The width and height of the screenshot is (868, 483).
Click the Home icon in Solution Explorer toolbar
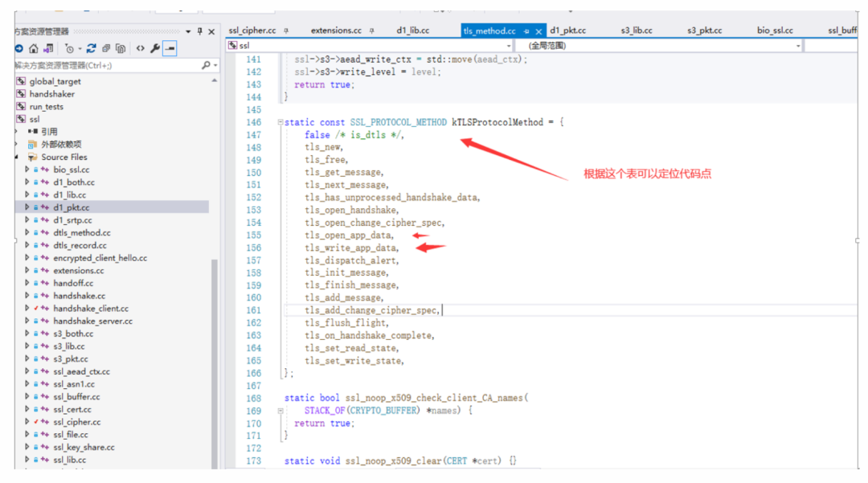pyautogui.click(x=33, y=47)
